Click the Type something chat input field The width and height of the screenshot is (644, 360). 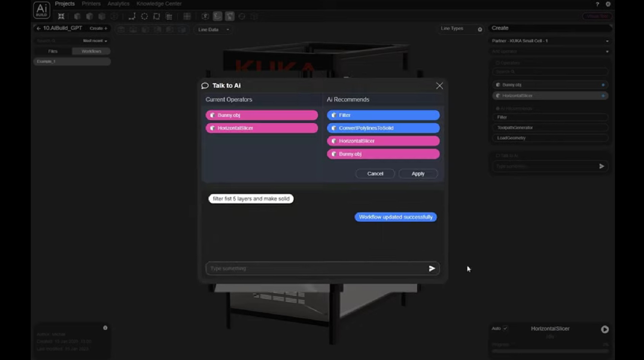(x=316, y=268)
